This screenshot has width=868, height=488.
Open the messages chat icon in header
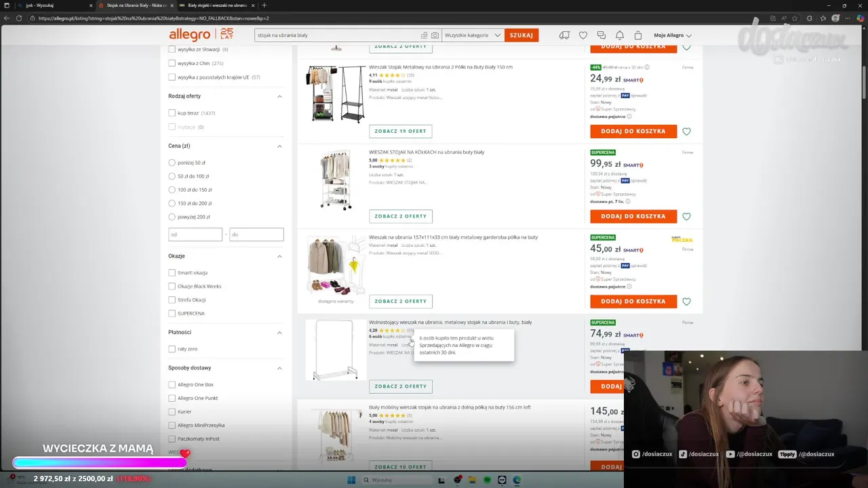pyautogui.click(x=601, y=35)
